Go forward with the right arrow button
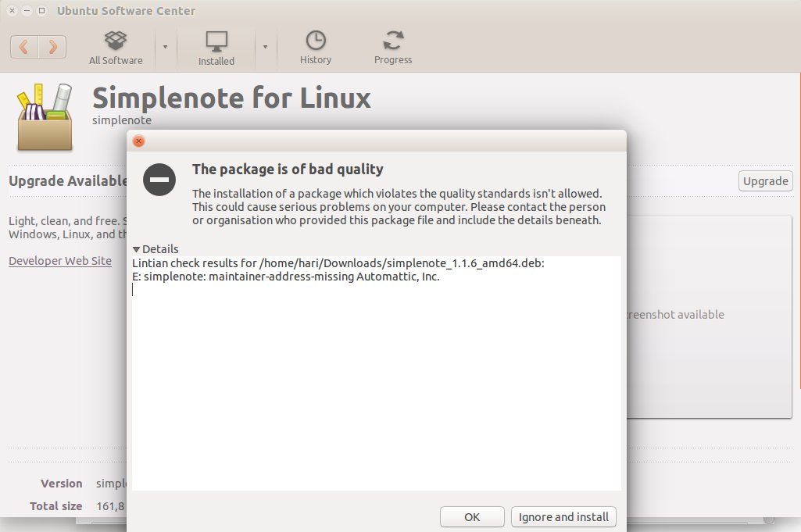The width and height of the screenshot is (801, 532). (x=52, y=47)
